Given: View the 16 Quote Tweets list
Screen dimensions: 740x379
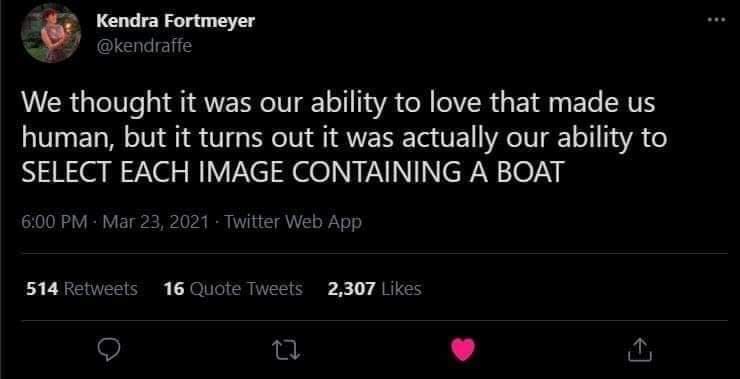Looking at the screenshot, I should click(233, 288).
